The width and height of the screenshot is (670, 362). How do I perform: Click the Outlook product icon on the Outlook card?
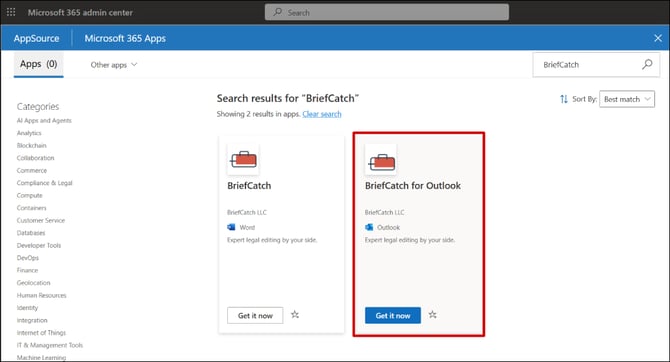(x=369, y=227)
